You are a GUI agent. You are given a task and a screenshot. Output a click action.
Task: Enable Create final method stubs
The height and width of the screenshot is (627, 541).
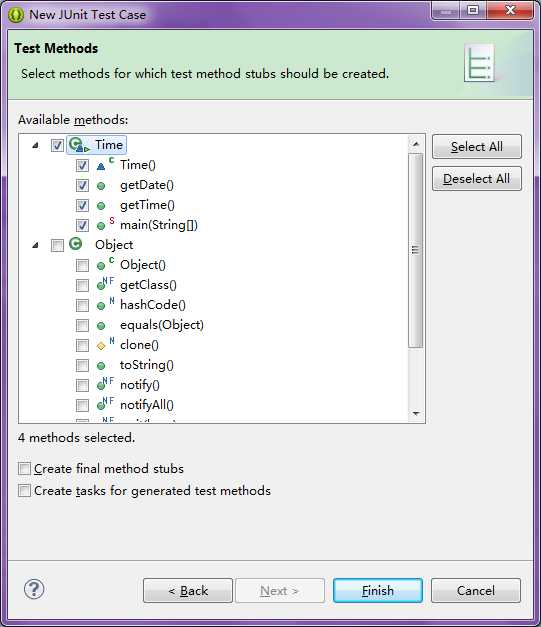[24, 468]
